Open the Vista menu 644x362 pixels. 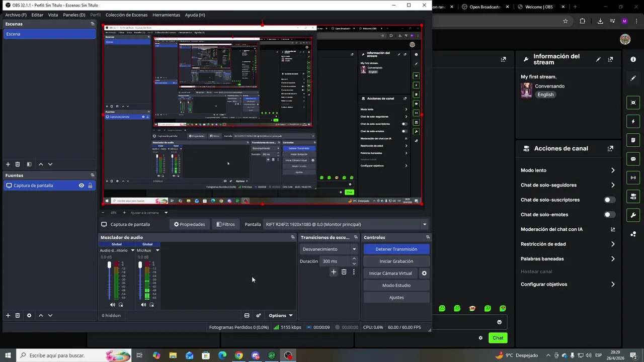(53, 15)
